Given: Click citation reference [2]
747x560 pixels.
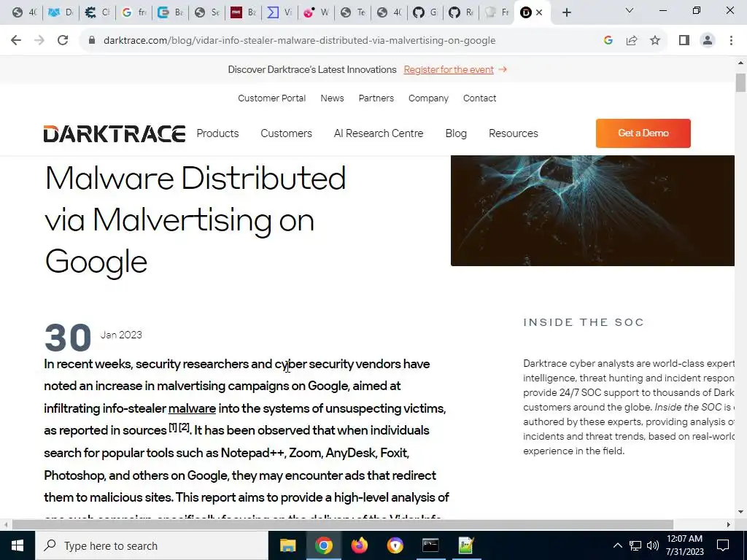Looking at the screenshot, I should click(x=185, y=427).
